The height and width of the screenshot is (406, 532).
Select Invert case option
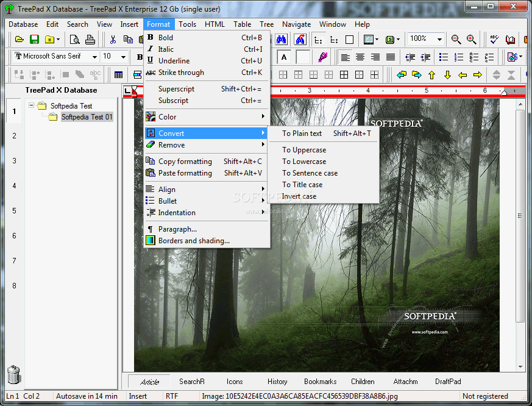(x=324, y=196)
